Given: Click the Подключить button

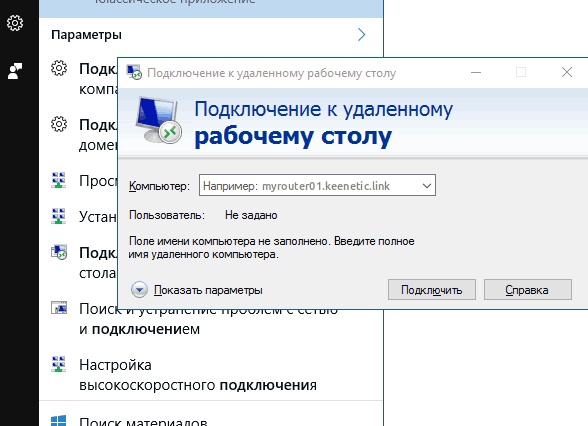Looking at the screenshot, I should pyautogui.click(x=432, y=290).
